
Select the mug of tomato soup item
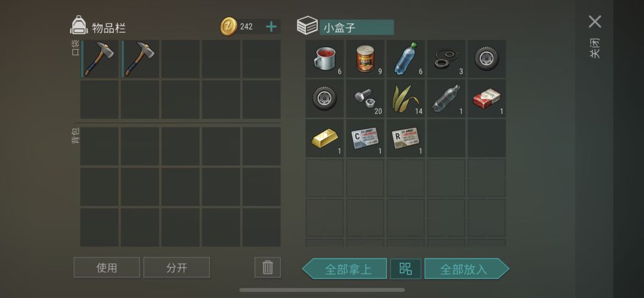coord(324,59)
